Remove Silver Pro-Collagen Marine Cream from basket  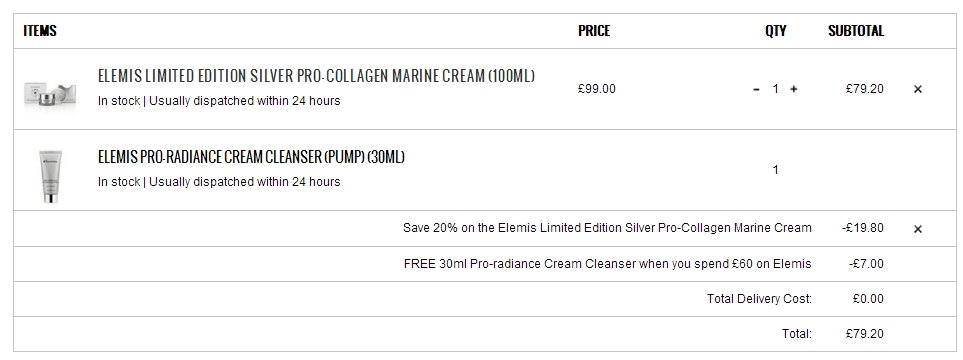point(918,89)
